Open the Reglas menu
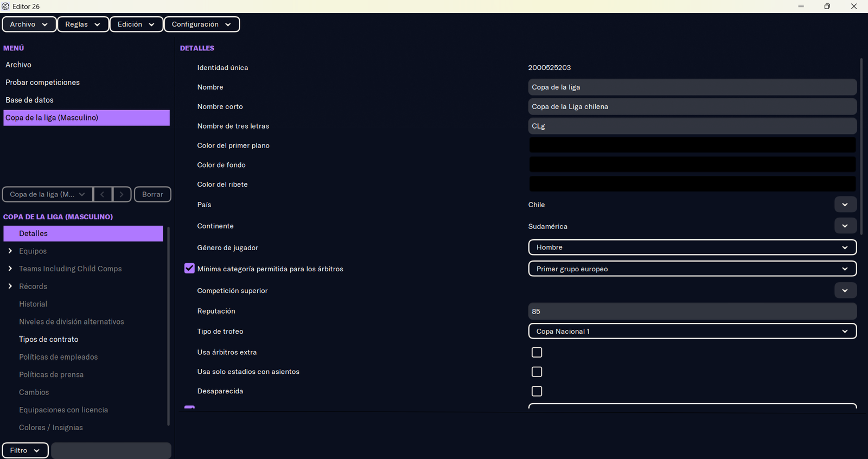The height and width of the screenshot is (459, 868). (x=82, y=24)
